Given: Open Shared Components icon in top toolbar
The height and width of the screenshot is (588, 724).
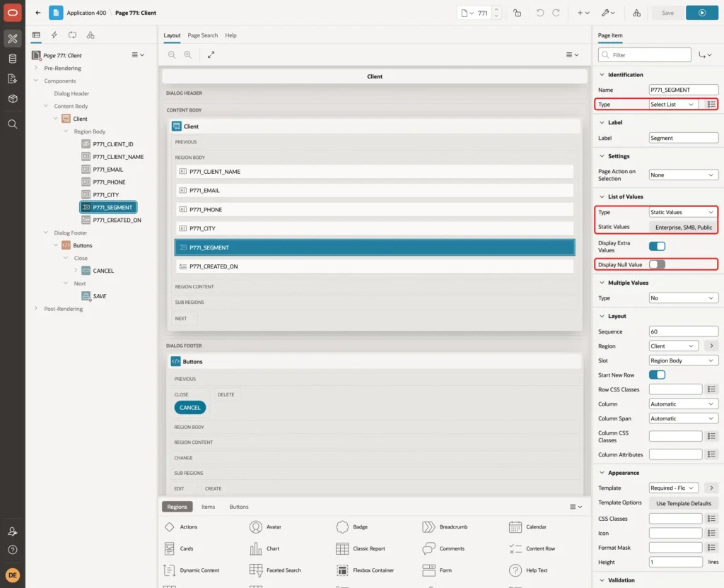Looking at the screenshot, I should point(637,13).
